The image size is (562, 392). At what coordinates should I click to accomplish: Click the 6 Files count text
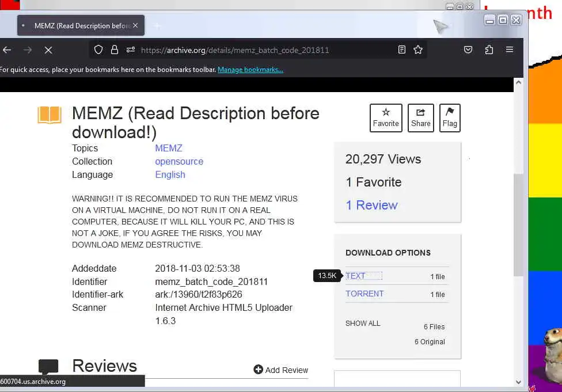[x=434, y=327]
